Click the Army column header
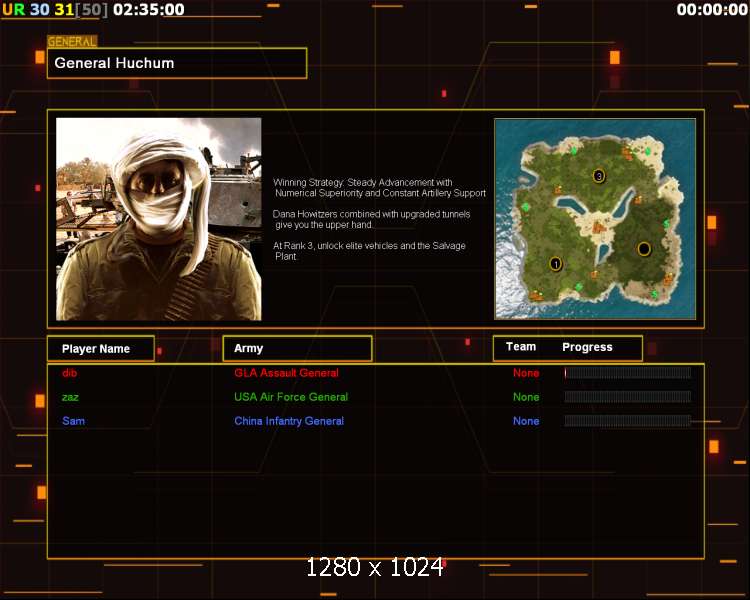This screenshot has width=750, height=600. [x=297, y=349]
